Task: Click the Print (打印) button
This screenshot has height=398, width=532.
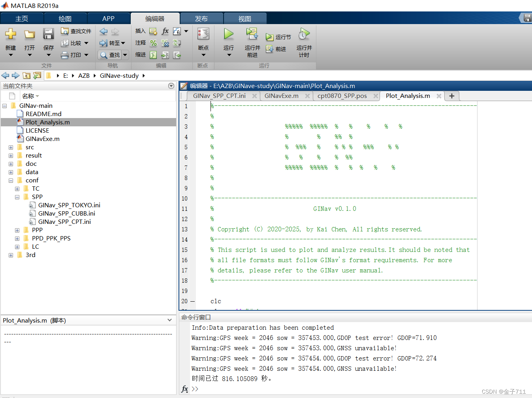Action: click(75, 55)
